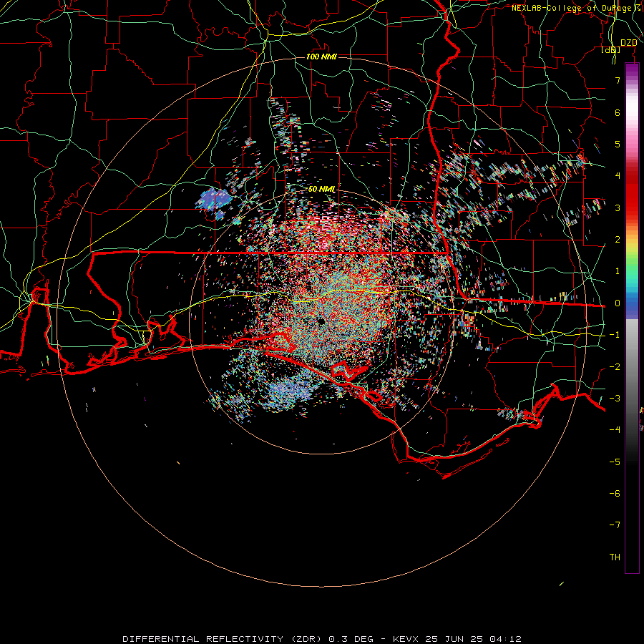The height and width of the screenshot is (644, 644).
Task: Click the '50 NMI' range ring label
Action: pos(321,189)
